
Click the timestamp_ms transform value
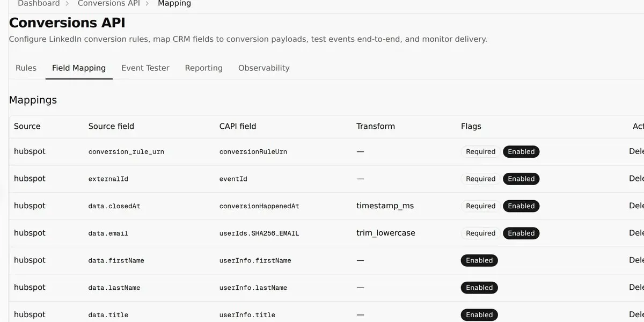point(385,206)
